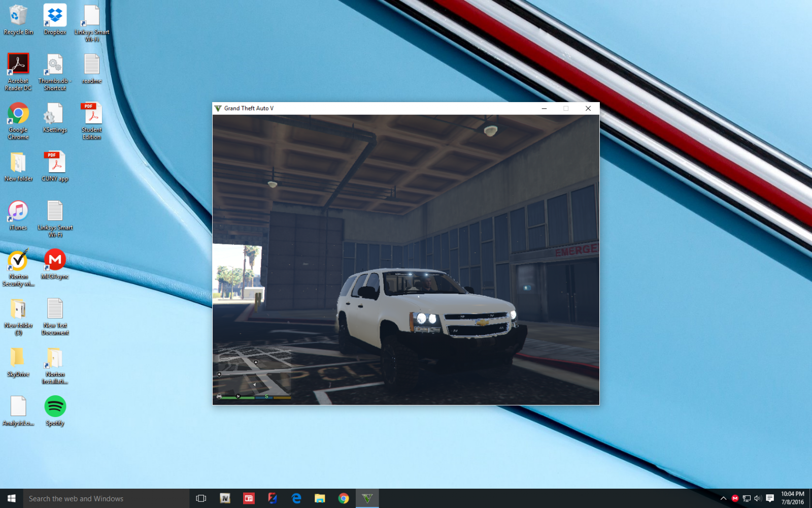Click the Windows Start button

[x=11, y=498]
